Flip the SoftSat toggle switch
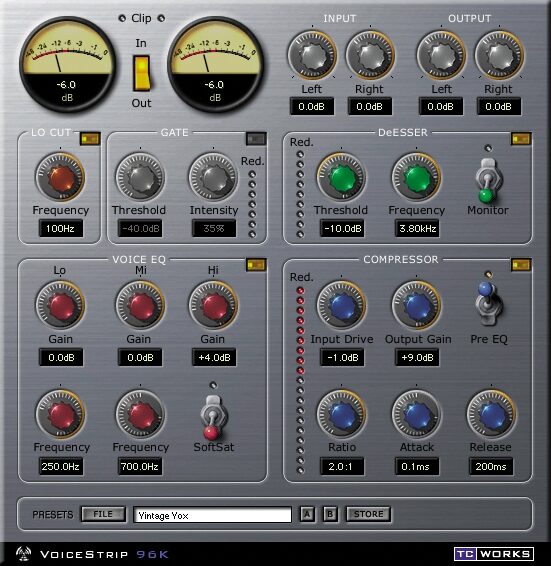551x566 pixels. pyautogui.click(x=213, y=418)
